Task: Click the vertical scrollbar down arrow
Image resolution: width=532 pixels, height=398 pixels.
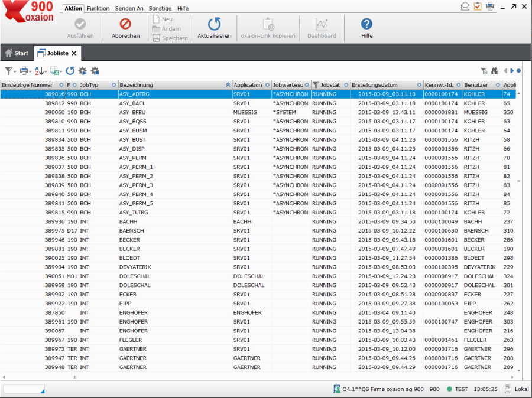Action: (x=519, y=370)
